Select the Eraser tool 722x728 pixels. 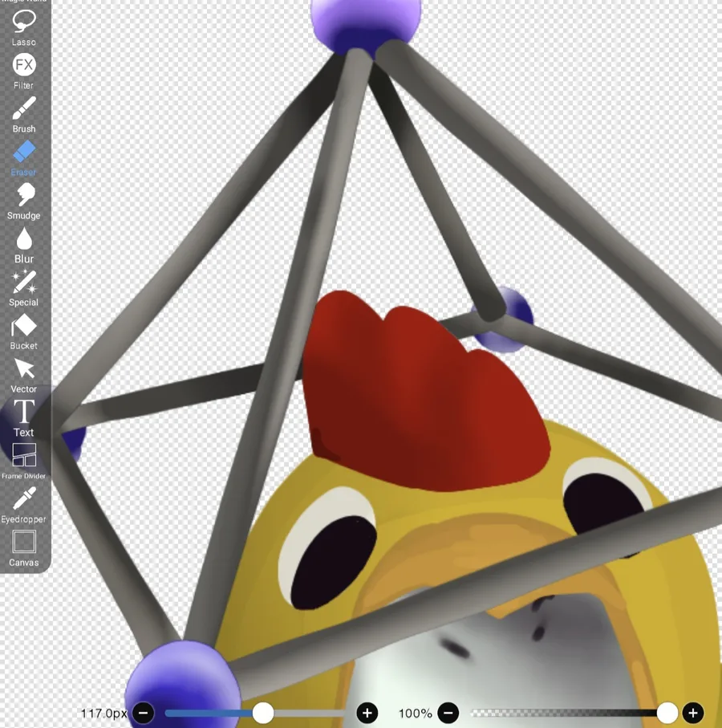coord(23,158)
